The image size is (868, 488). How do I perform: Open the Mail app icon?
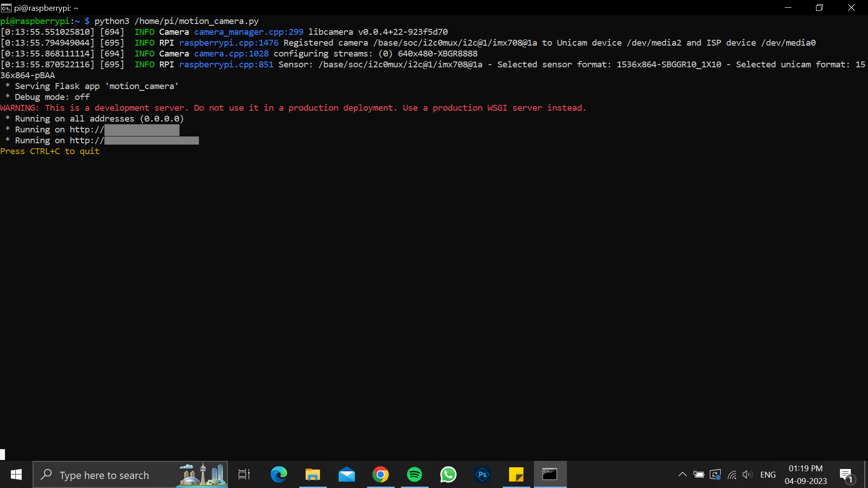pyautogui.click(x=347, y=474)
